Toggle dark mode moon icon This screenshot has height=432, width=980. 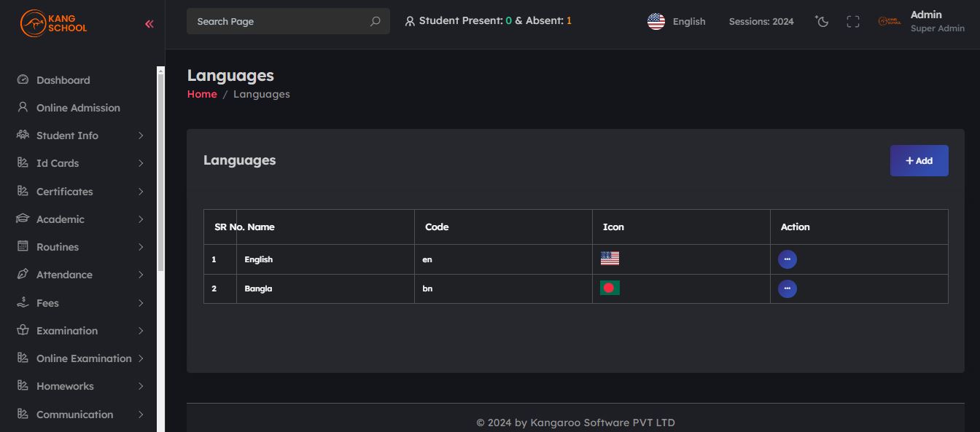click(822, 21)
